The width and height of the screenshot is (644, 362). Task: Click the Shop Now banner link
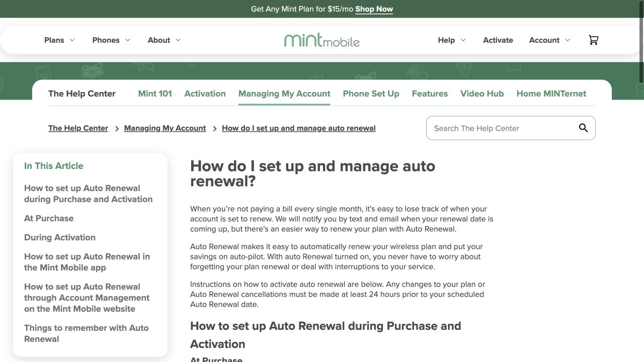pyautogui.click(x=374, y=9)
